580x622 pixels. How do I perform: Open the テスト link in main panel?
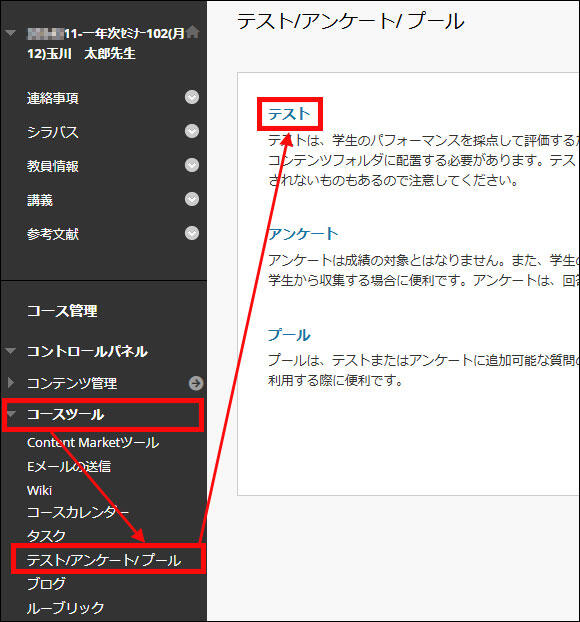[x=289, y=114]
